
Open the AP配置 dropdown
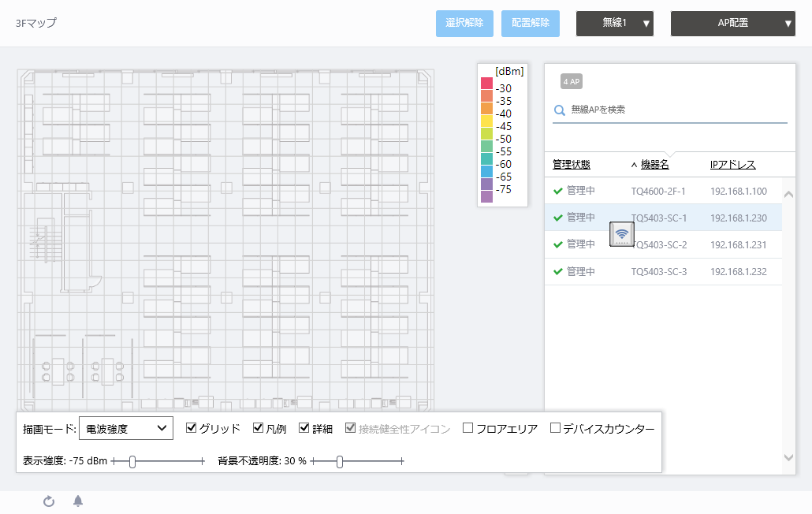click(732, 24)
